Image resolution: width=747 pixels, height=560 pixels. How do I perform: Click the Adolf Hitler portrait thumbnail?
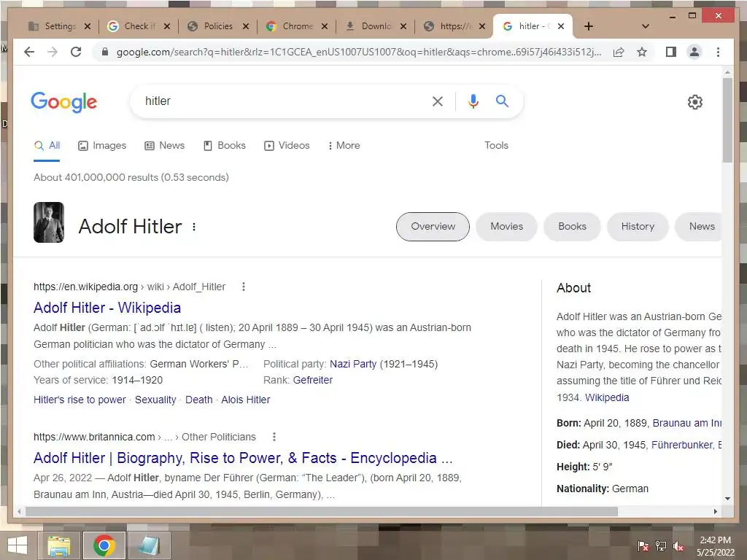(49, 222)
